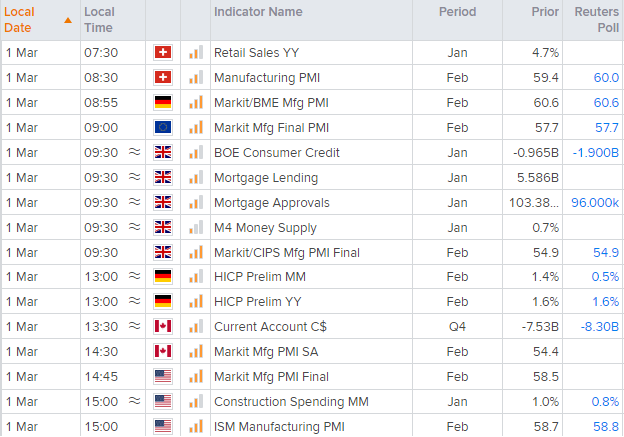The image size is (624, 437).
Task: Click approximate symbol on Current Account C$ row
Action: pyautogui.click(x=135, y=327)
